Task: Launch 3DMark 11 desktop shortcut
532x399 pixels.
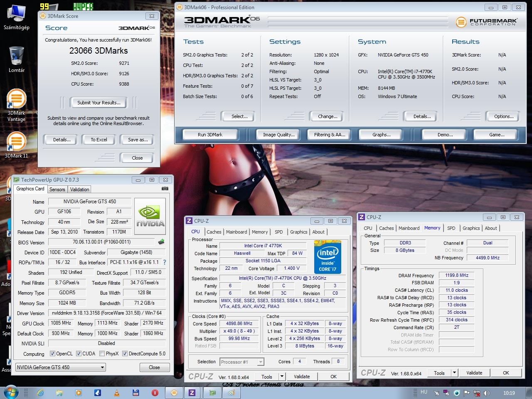Action: click(x=16, y=145)
